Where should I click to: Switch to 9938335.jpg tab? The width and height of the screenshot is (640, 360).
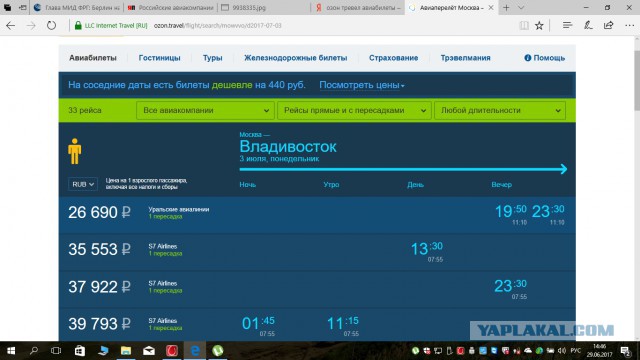click(264, 7)
